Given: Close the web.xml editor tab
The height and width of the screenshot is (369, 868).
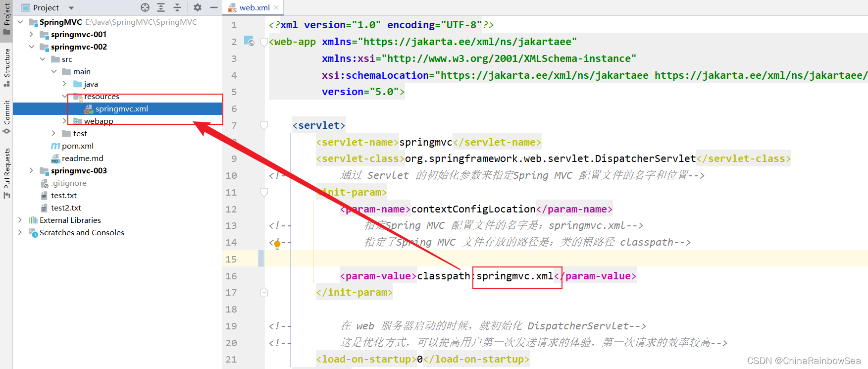Looking at the screenshot, I should point(276,7).
